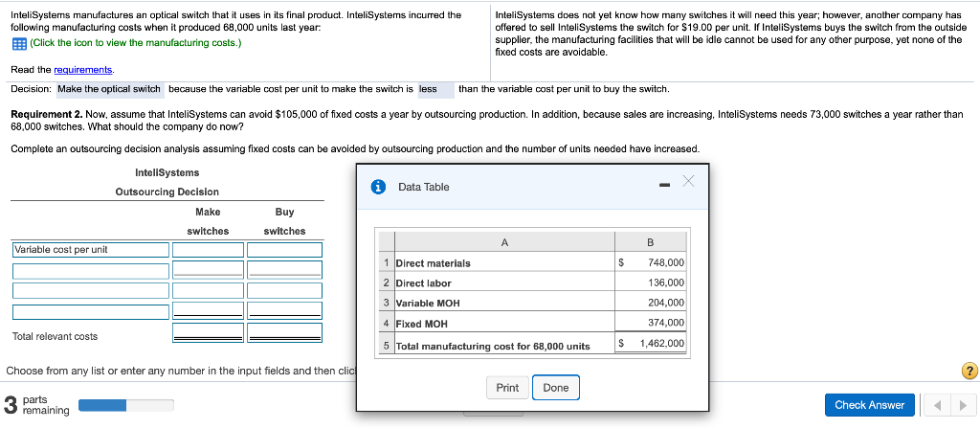Click the Buy switches variable cost per unit field
980x429 pixels.
click(x=284, y=250)
